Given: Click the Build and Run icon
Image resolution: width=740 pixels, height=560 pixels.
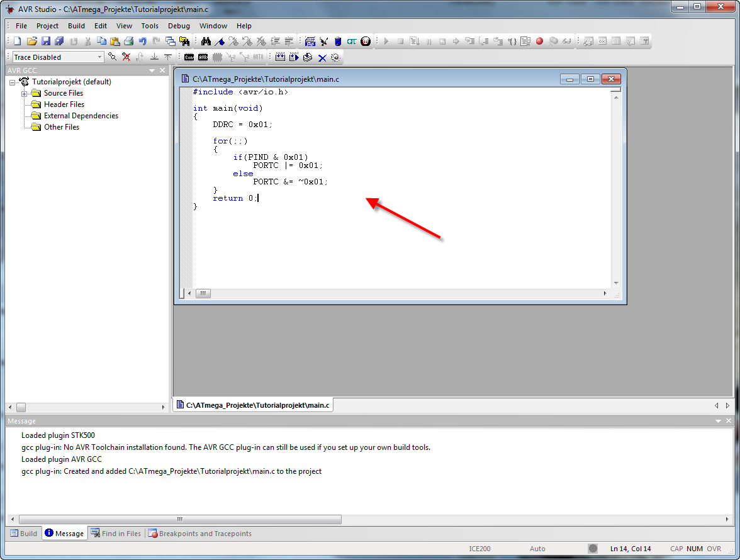Looking at the screenshot, I should [293, 57].
